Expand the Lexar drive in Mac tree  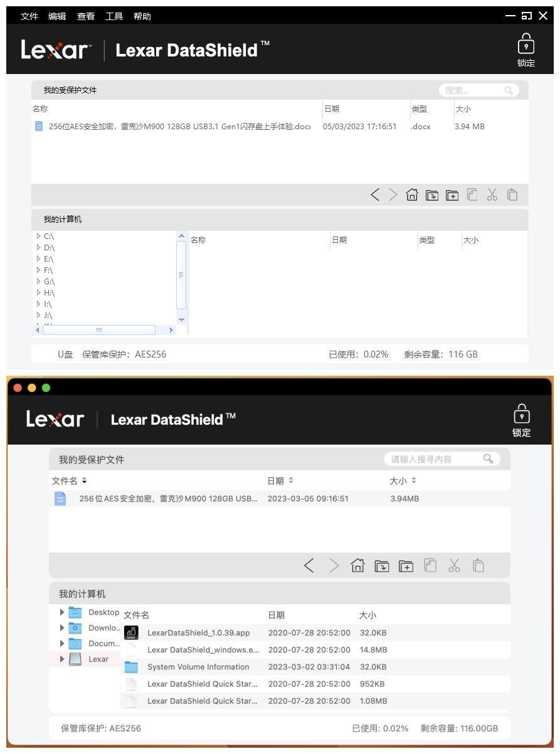pos(62,659)
